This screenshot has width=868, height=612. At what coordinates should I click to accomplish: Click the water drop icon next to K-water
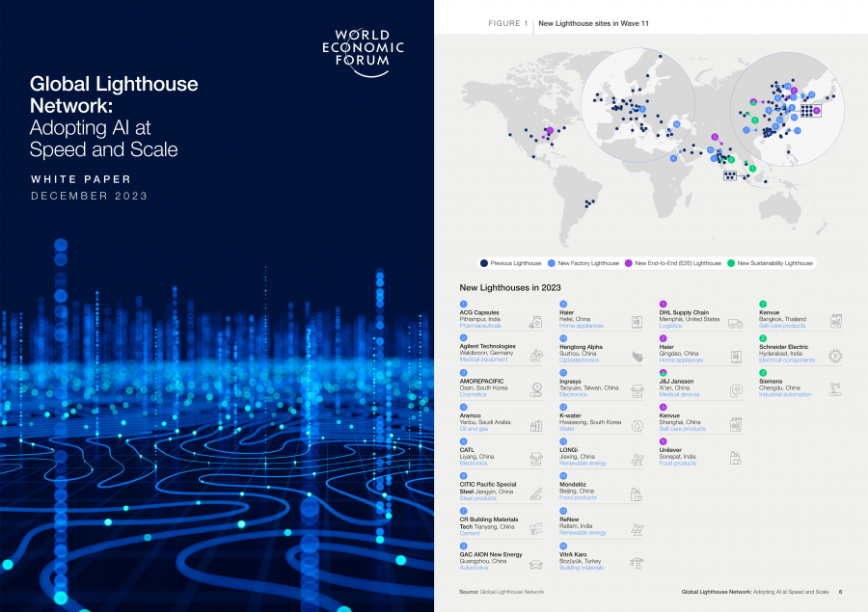coord(637,425)
